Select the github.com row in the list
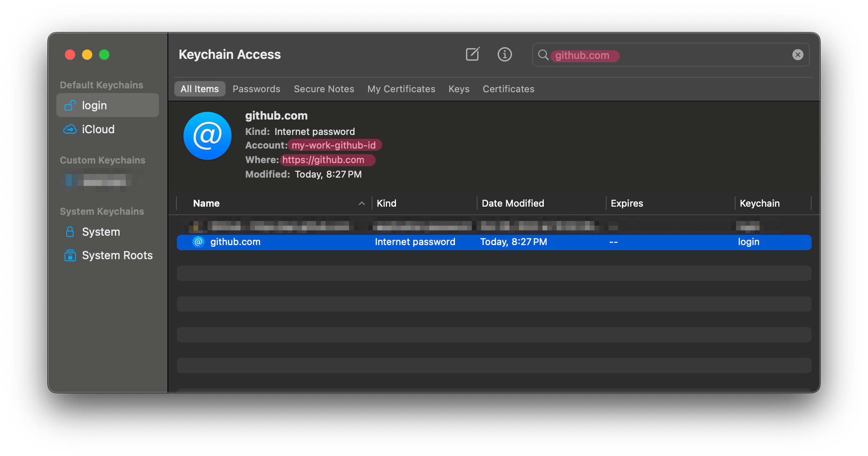Screen dimensions: 868x456 pos(494,242)
